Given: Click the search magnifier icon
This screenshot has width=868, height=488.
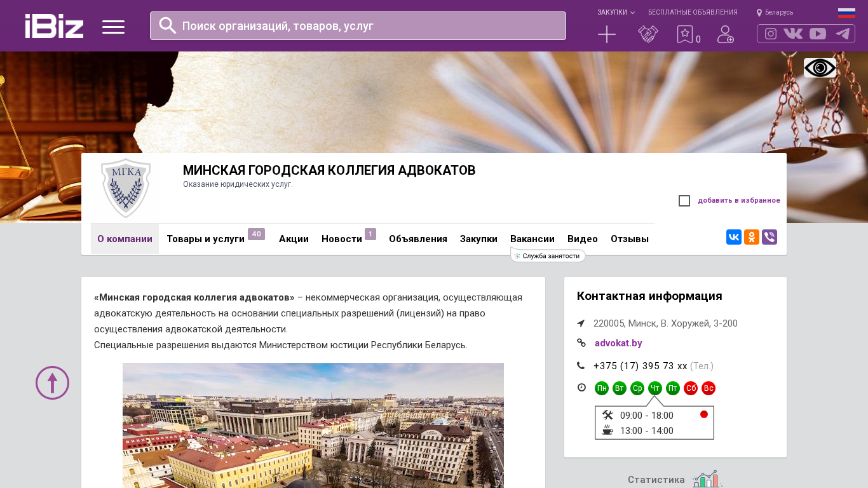Looking at the screenshot, I should [168, 25].
